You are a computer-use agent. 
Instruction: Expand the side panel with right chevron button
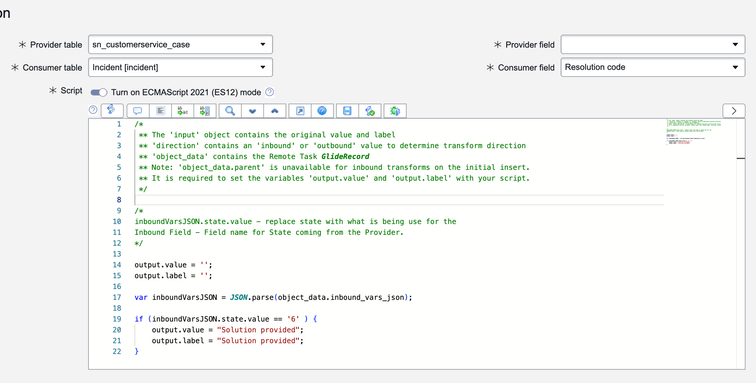[734, 110]
